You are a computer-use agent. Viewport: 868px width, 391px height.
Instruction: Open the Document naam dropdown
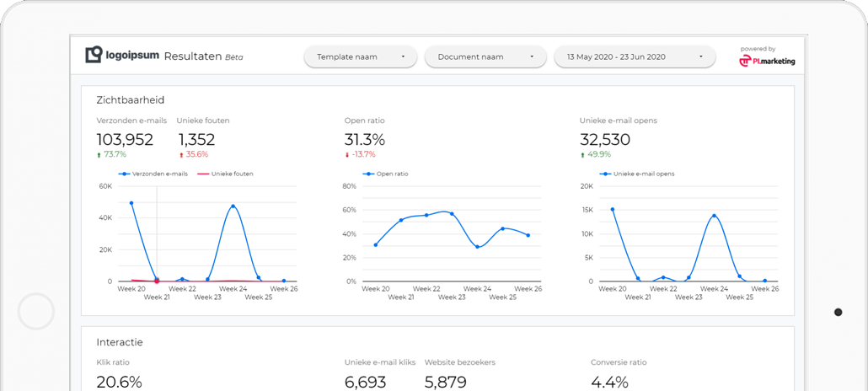coord(485,56)
